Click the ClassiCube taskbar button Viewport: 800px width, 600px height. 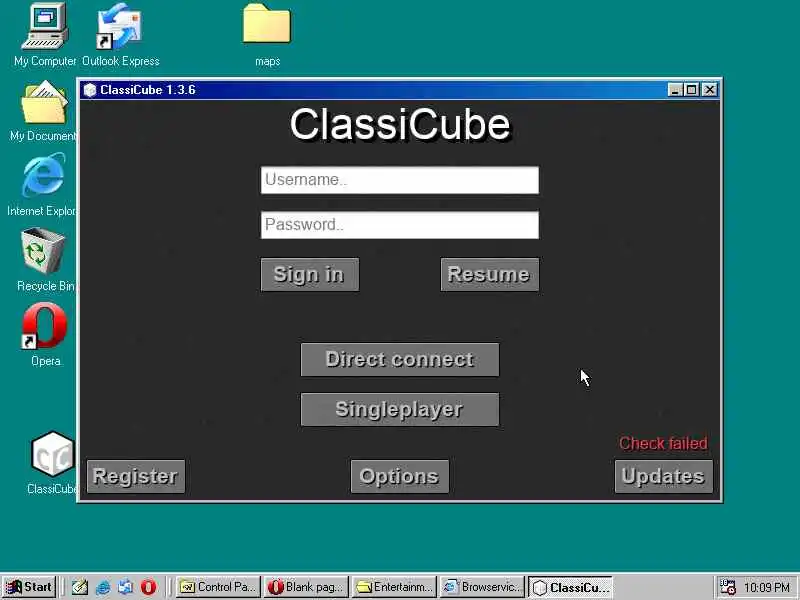[570, 587]
